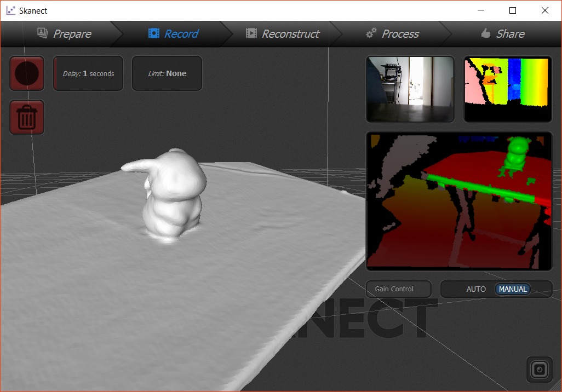The height and width of the screenshot is (392, 562).
Task: Open the Share tab
Action: (502, 34)
